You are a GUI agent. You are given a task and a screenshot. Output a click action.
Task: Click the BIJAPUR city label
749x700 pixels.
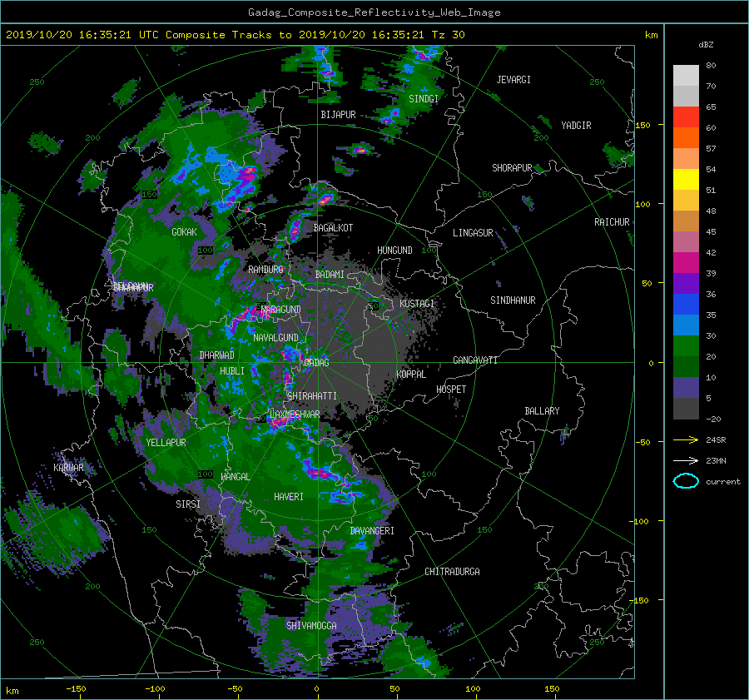pos(338,115)
